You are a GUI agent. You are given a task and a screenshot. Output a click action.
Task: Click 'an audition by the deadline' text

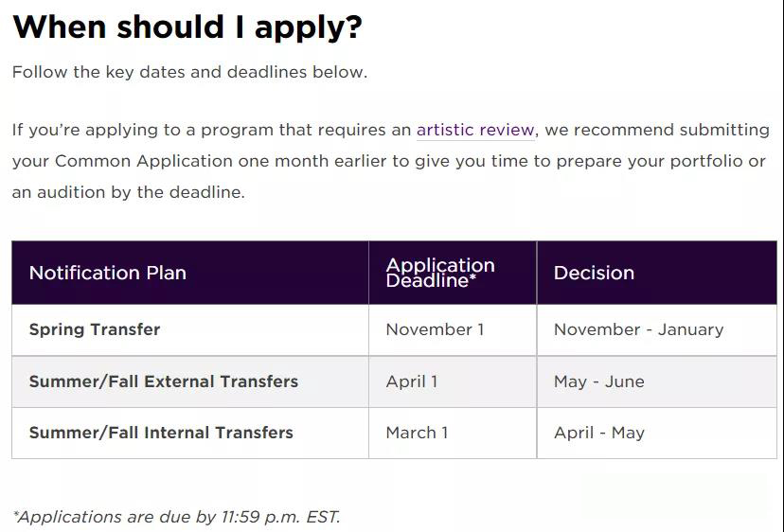point(129,192)
